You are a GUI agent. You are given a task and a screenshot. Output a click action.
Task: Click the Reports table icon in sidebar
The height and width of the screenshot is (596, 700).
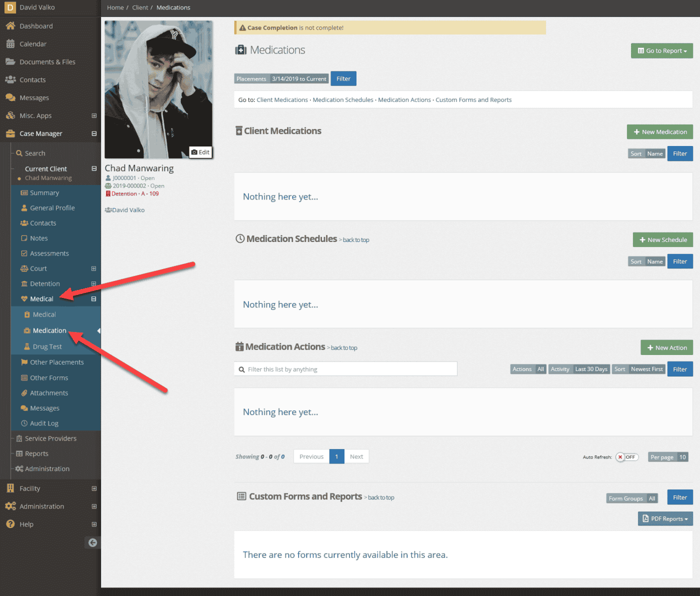click(x=19, y=453)
